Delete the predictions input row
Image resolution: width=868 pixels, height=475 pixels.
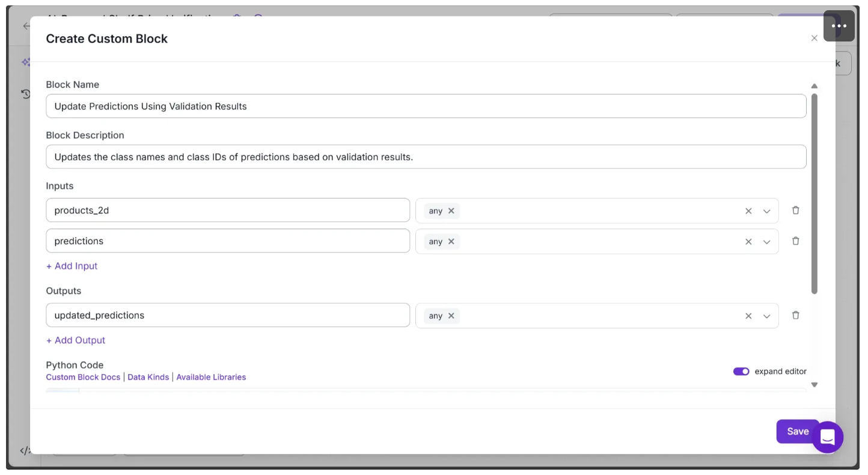pos(796,241)
